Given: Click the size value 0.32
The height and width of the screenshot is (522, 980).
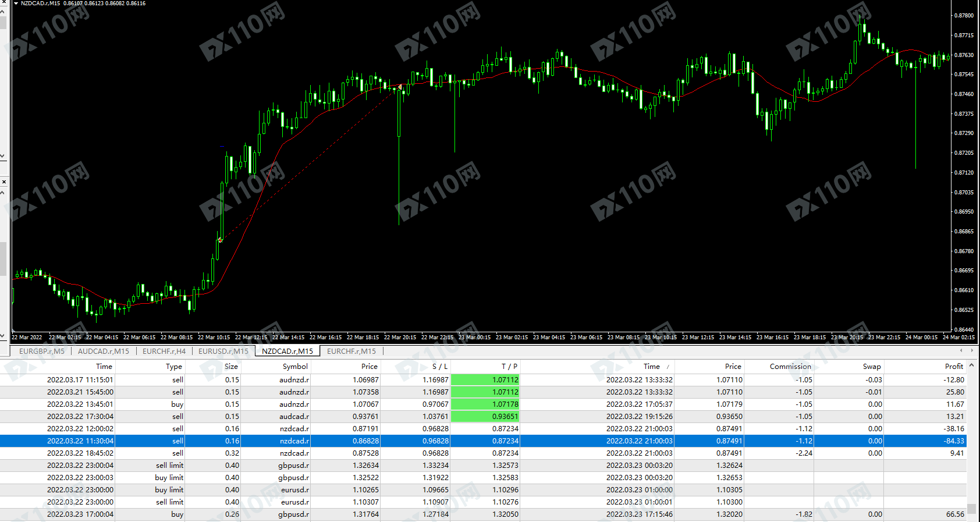Looking at the screenshot, I should (x=232, y=453).
